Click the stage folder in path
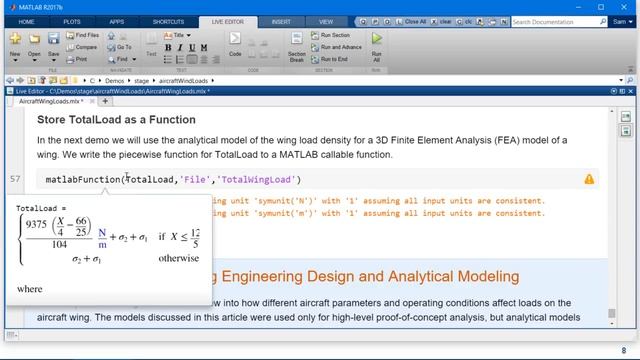The width and height of the screenshot is (640, 360). [x=141, y=81]
